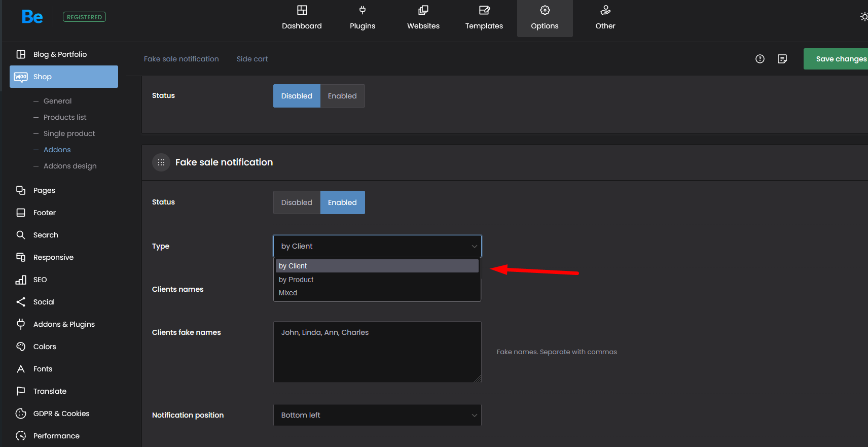Click the Responsive sidebar icon

pos(21,257)
